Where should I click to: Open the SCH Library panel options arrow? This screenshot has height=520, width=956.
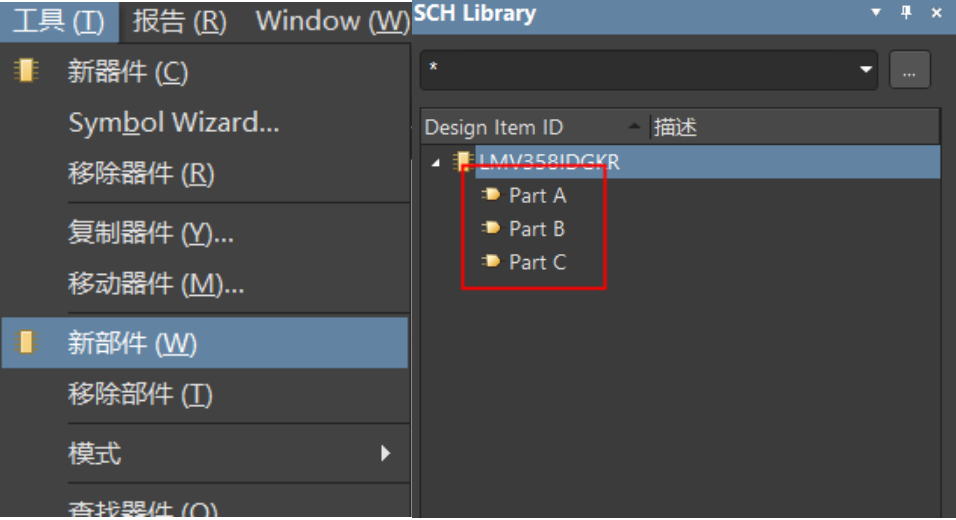[x=877, y=13]
